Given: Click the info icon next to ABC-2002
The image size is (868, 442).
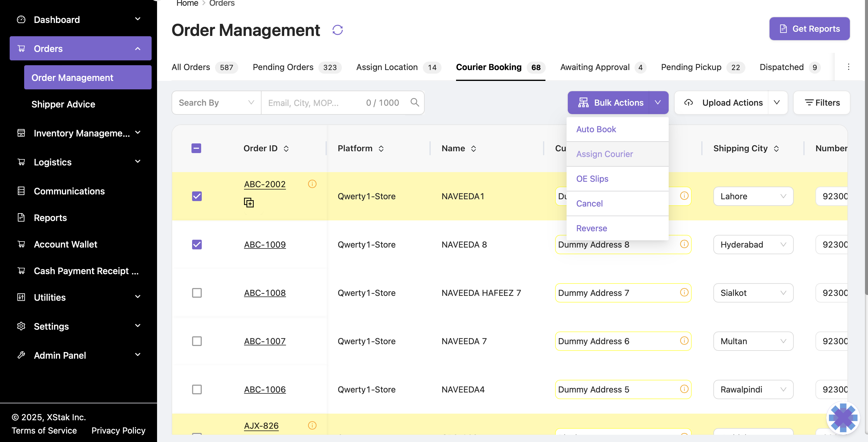Looking at the screenshot, I should pos(312,184).
